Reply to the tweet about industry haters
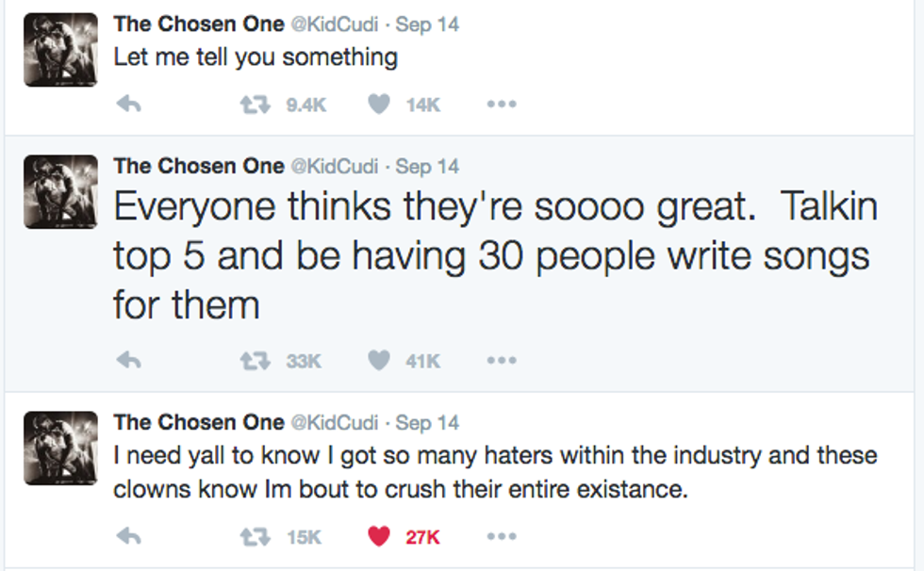The image size is (924, 571). point(127,537)
